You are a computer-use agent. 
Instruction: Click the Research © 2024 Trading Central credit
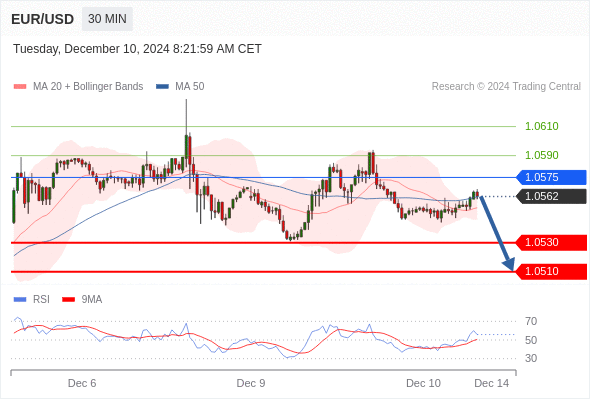(x=506, y=87)
